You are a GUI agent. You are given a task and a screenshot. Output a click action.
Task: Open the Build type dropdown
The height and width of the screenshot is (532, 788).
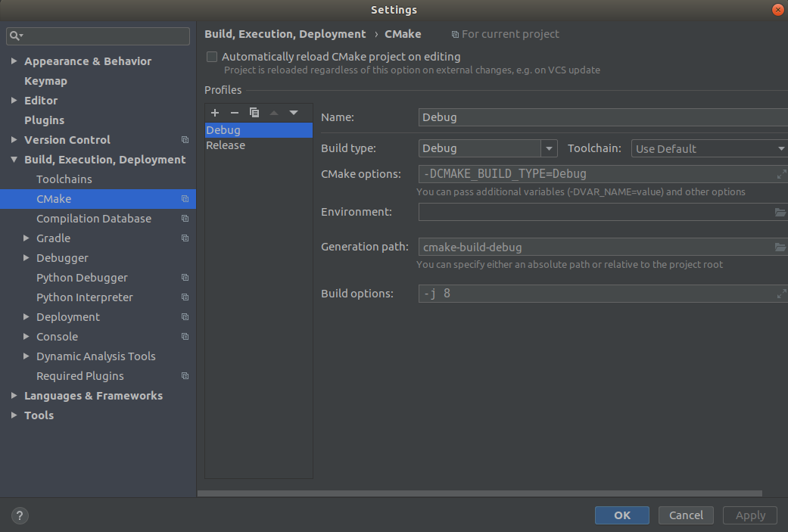pyautogui.click(x=549, y=148)
